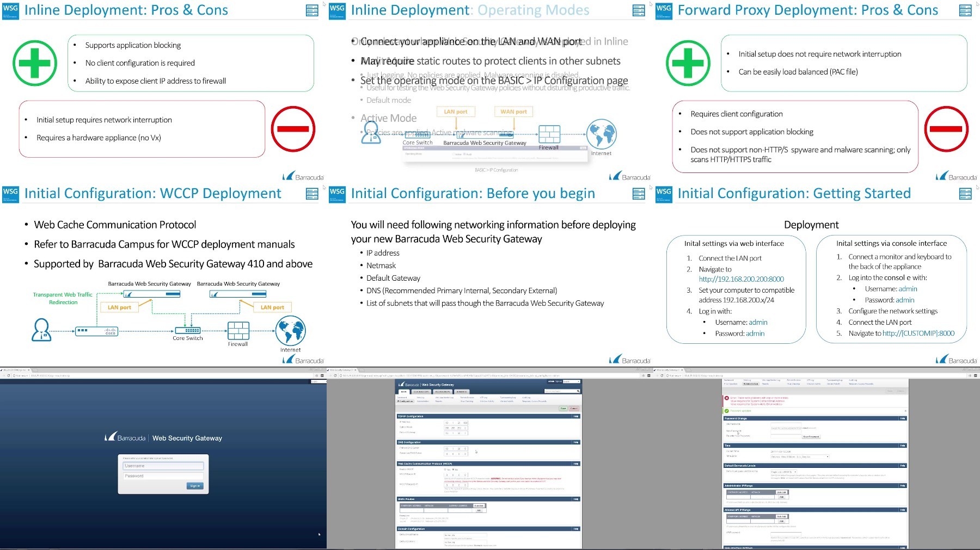Screen dimensions: 980x550
Task: Dismiss the Password updated message with its X
Action: (905, 411)
